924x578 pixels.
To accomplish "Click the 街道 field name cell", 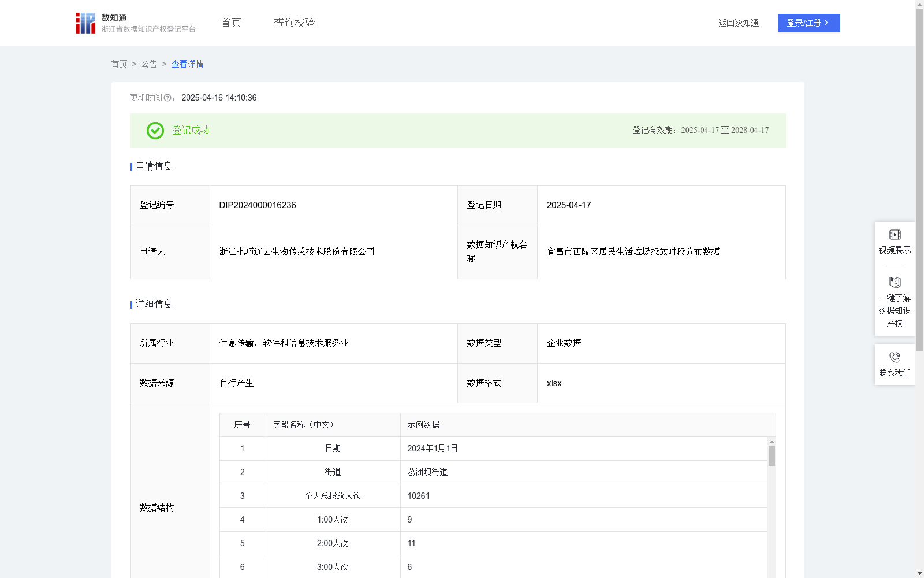I will pos(333,472).
